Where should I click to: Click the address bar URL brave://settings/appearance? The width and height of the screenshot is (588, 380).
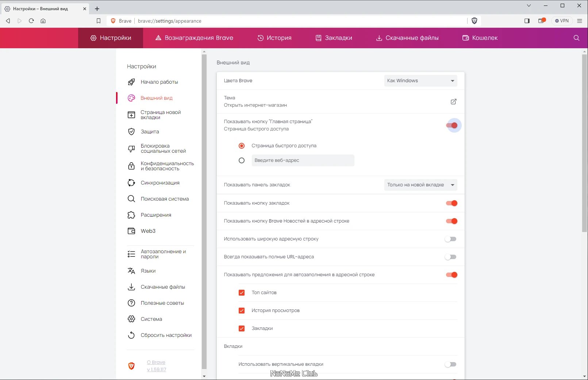point(170,21)
